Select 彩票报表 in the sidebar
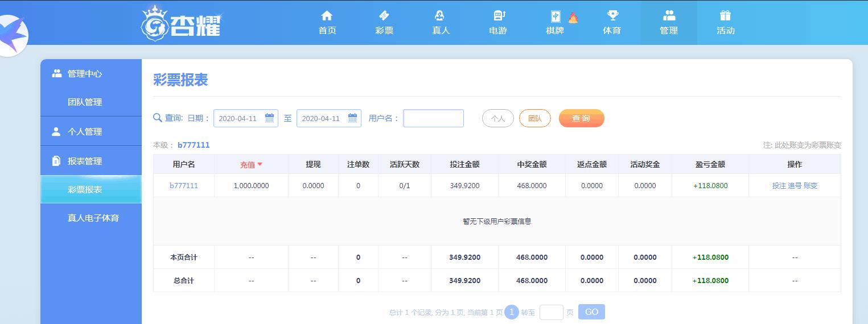 [91, 189]
